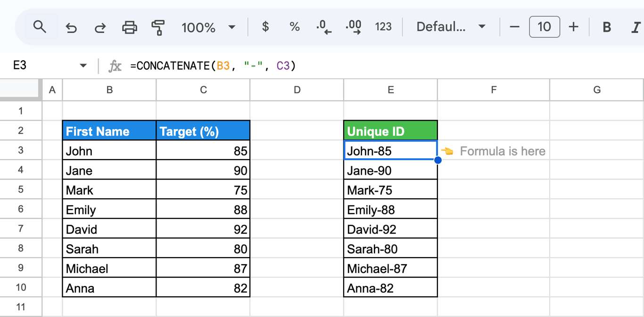Select the paint format tool

[x=158, y=28]
